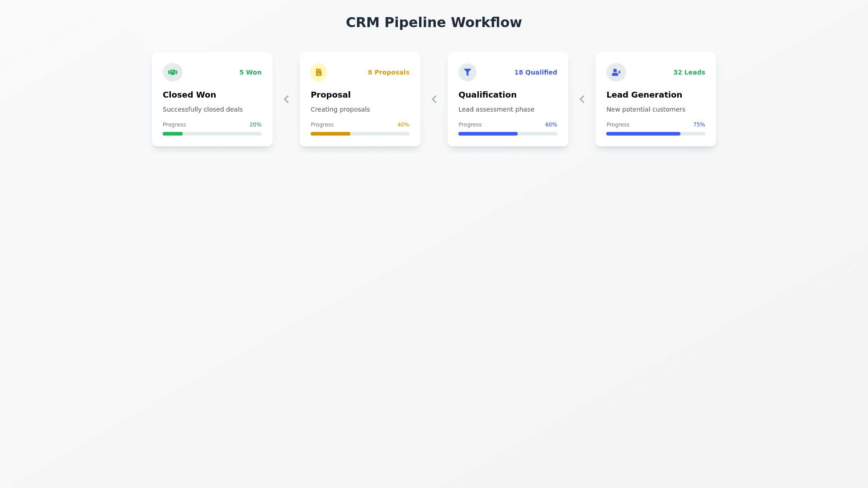Screen dimensions: 868x488
Task: Click chevron between Qualification and Lead Generation
Action: point(582,99)
